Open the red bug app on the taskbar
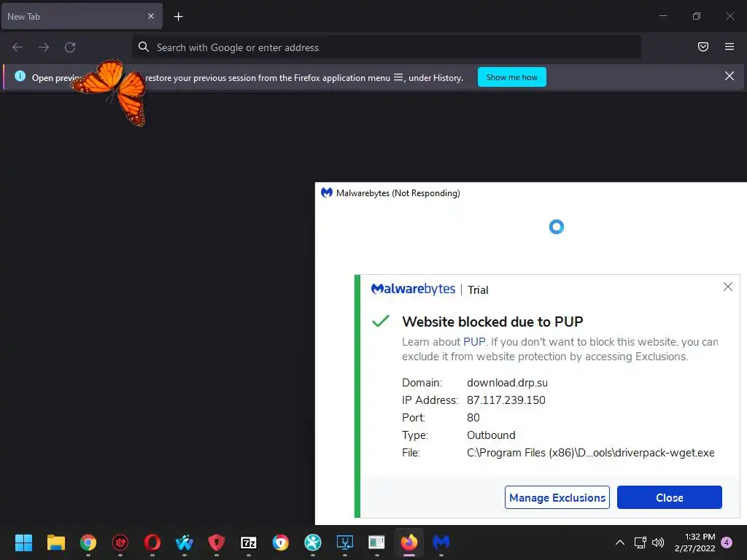 click(x=120, y=542)
